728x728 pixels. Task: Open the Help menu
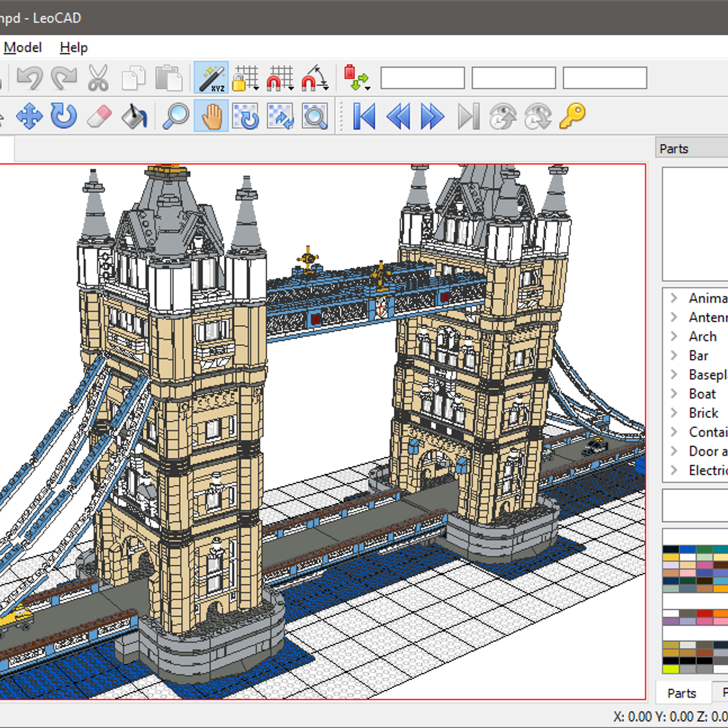coord(74,47)
